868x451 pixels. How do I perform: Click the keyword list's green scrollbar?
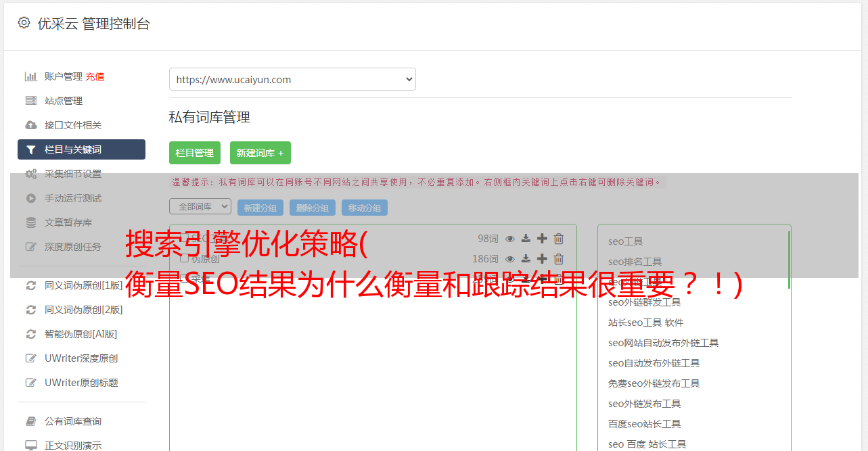point(789,260)
